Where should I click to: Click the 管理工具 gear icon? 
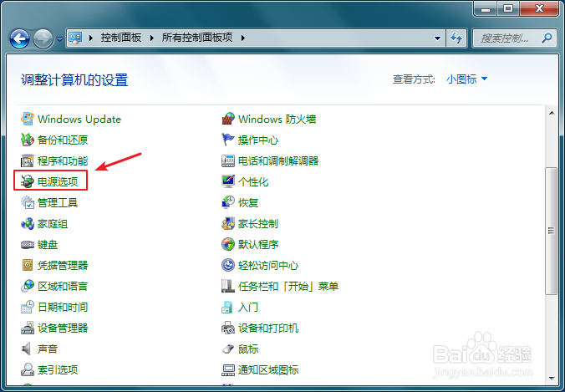28,202
